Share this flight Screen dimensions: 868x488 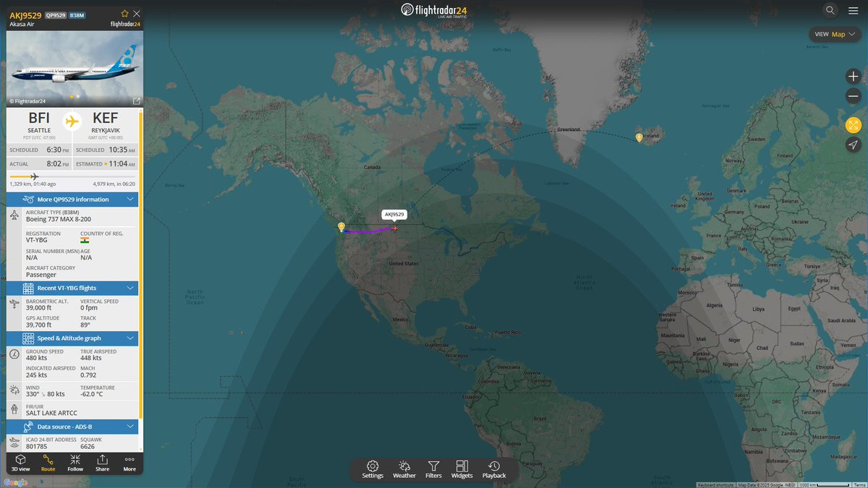coord(102,463)
